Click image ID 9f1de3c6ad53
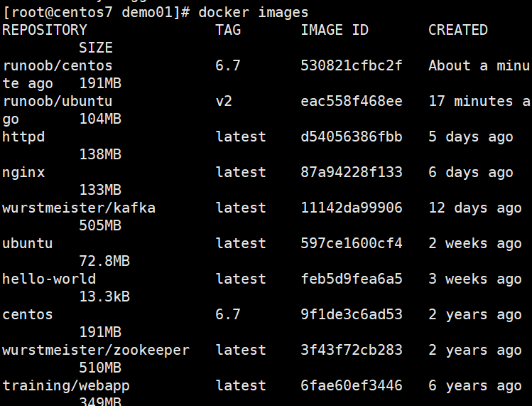Viewport: 532px width, 406px height. coord(352,314)
